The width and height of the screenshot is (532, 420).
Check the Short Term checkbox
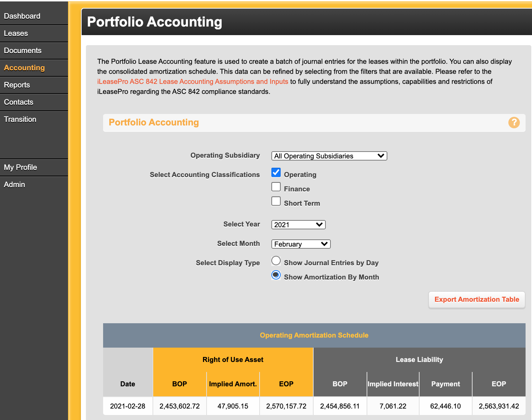pyautogui.click(x=276, y=201)
